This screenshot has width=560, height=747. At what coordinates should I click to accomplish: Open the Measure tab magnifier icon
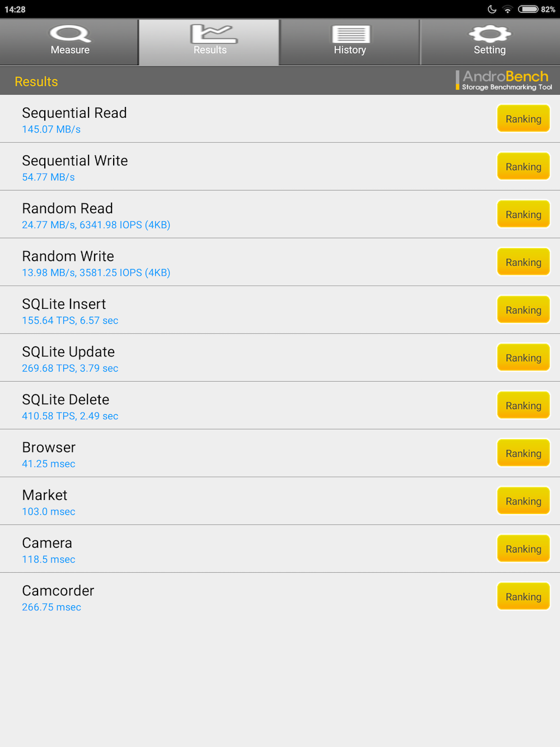70,34
